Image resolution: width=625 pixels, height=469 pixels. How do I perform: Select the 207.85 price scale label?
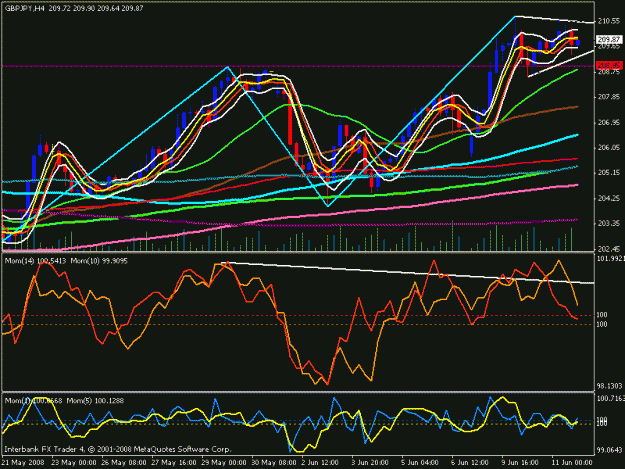click(609, 97)
